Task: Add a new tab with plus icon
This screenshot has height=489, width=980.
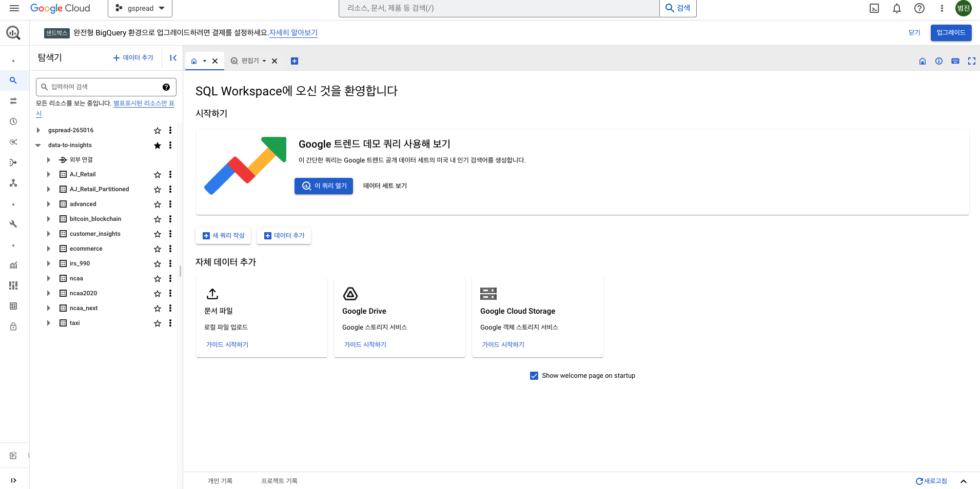Action: coord(295,61)
